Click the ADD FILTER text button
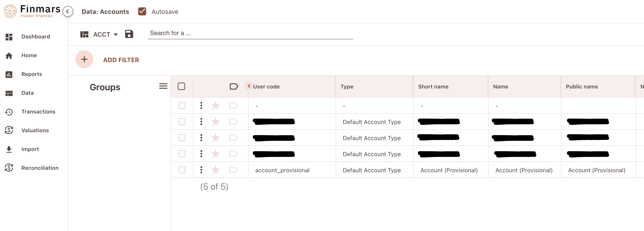This screenshot has height=231, width=644. [x=121, y=60]
